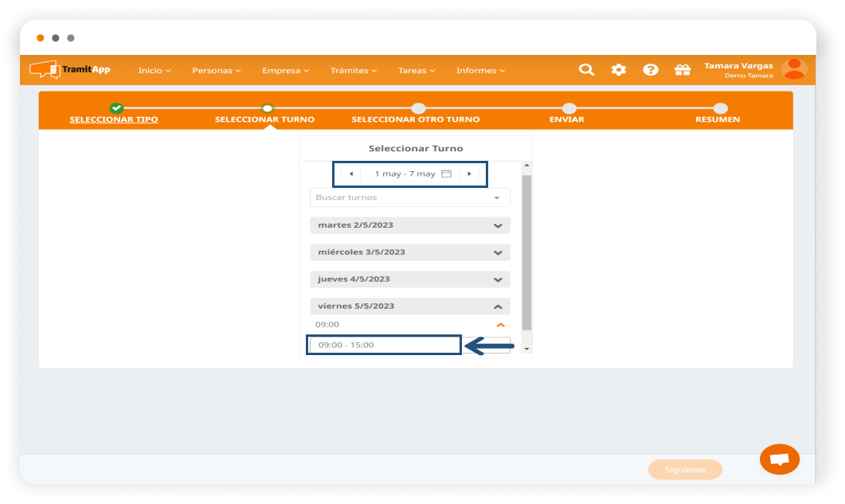Click Tamara Vargas user avatar

pos(794,69)
